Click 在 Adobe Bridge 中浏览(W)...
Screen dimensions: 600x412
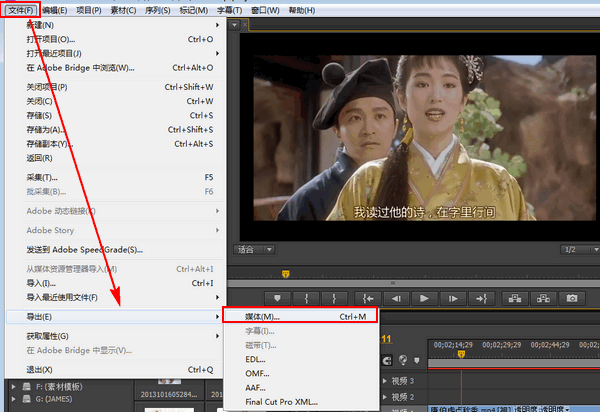(x=116, y=68)
